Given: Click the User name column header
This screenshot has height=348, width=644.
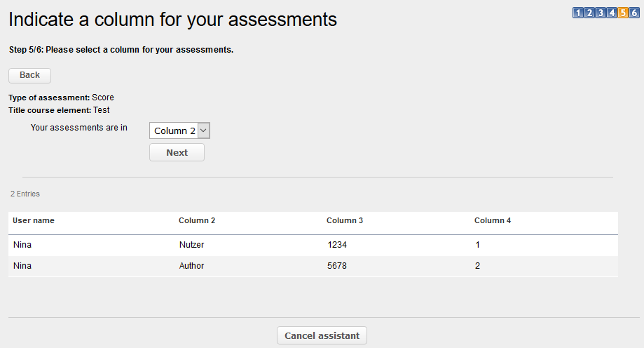Looking at the screenshot, I should pyautogui.click(x=34, y=220).
